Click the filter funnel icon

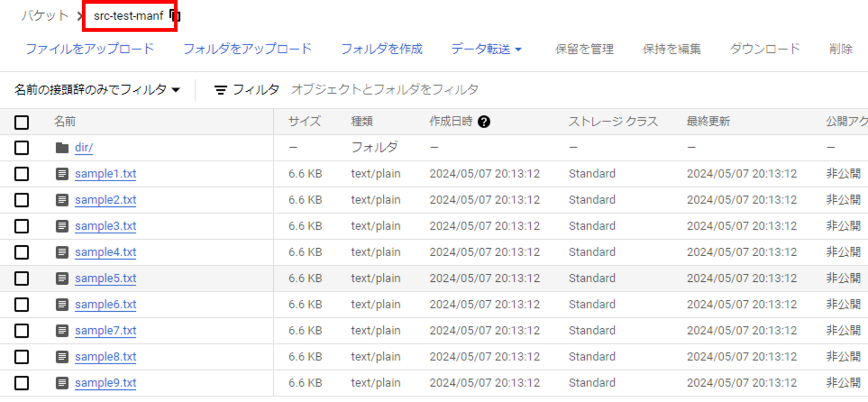tap(220, 89)
